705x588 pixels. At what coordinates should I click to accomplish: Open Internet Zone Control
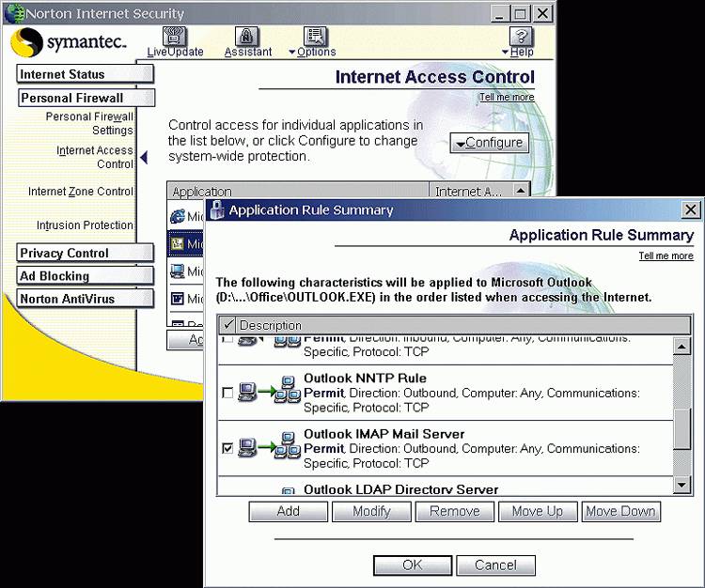[x=81, y=192]
